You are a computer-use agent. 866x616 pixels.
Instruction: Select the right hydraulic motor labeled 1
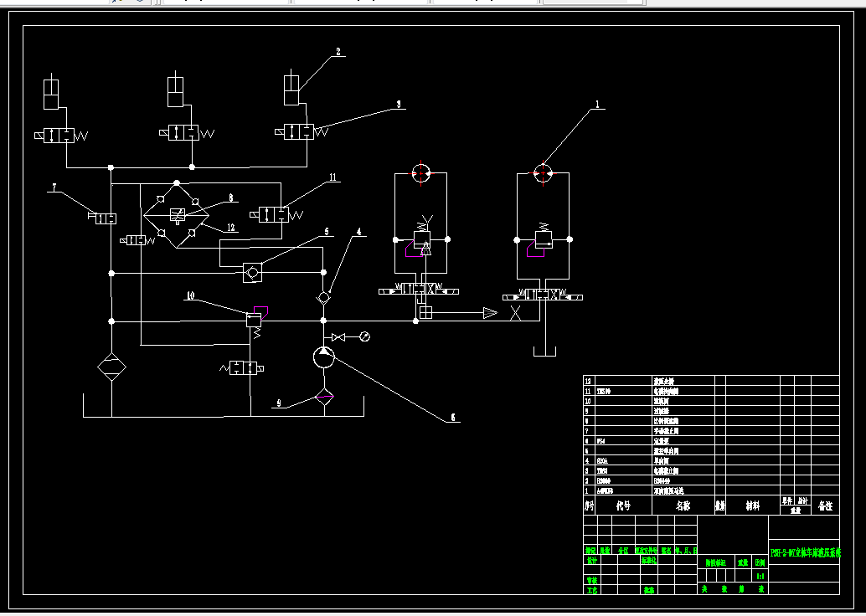click(543, 172)
